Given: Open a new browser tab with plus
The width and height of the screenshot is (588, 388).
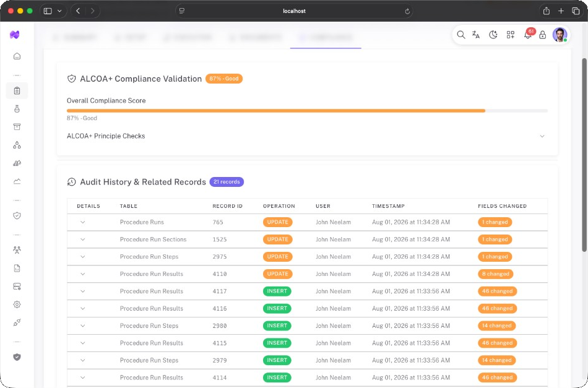Looking at the screenshot, I should 561,11.
